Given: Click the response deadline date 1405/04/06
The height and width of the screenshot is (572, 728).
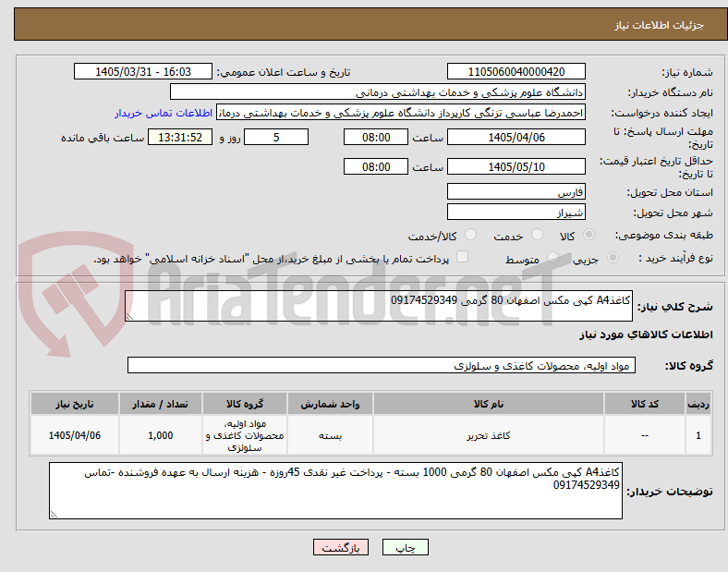Looking at the screenshot, I should coord(516,137).
